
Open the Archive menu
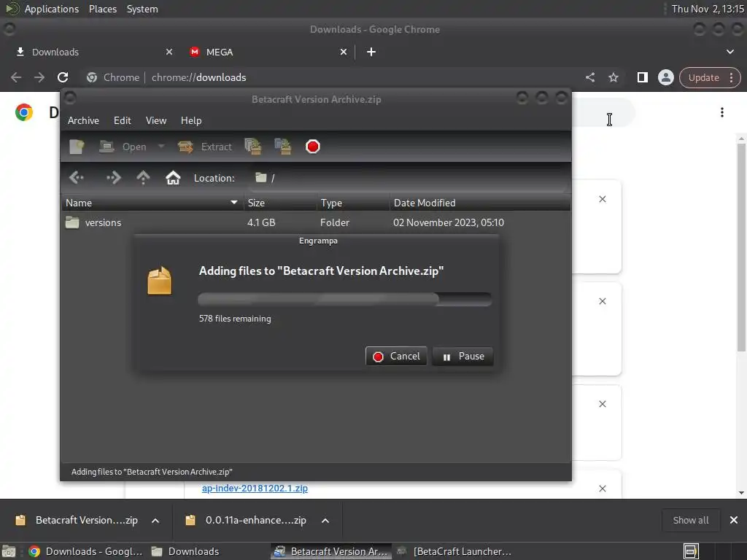[x=83, y=120]
